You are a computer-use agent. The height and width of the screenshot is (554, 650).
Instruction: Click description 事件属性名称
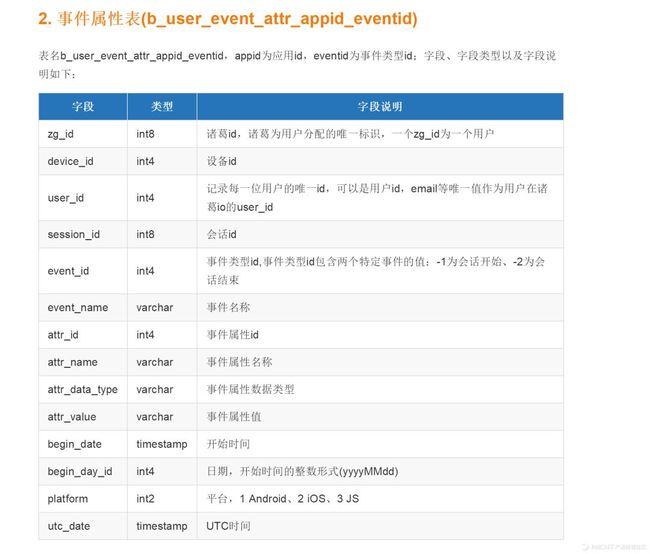[240, 362]
